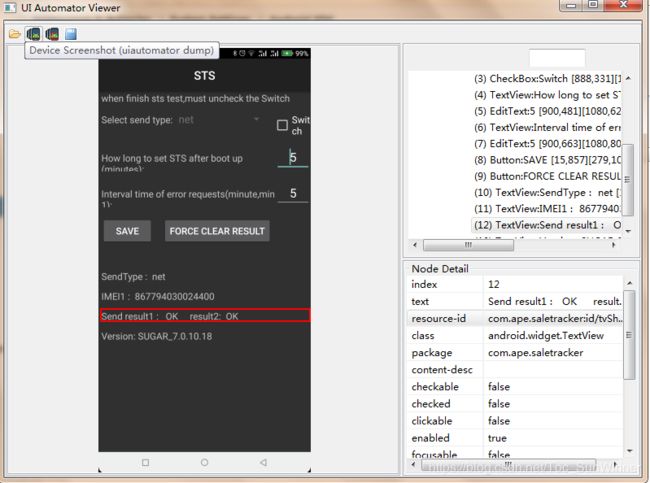Click Node Detail vertical scrollbar down arrow

pos(630,451)
